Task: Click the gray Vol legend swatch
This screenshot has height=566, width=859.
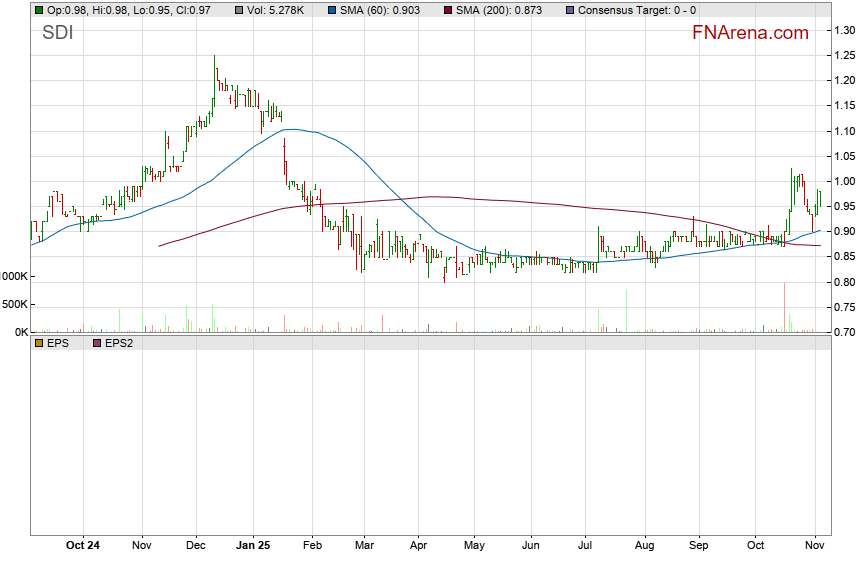Action: tap(236, 9)
